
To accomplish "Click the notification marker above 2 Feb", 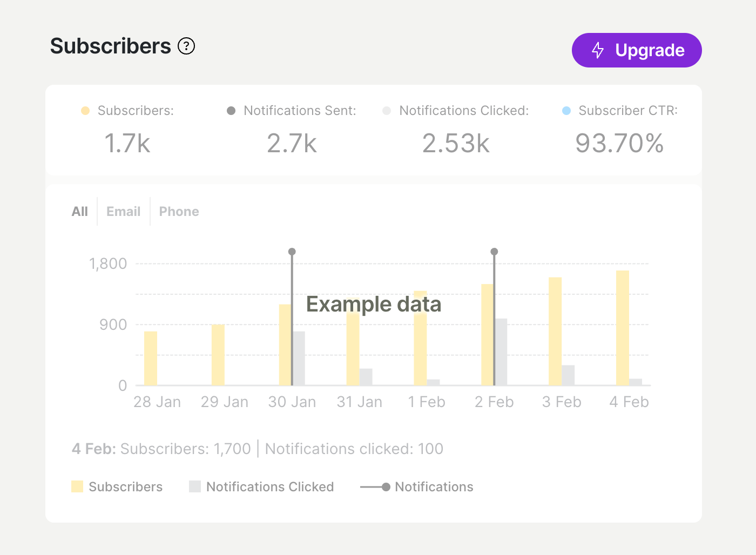I will tap(494, 251).
